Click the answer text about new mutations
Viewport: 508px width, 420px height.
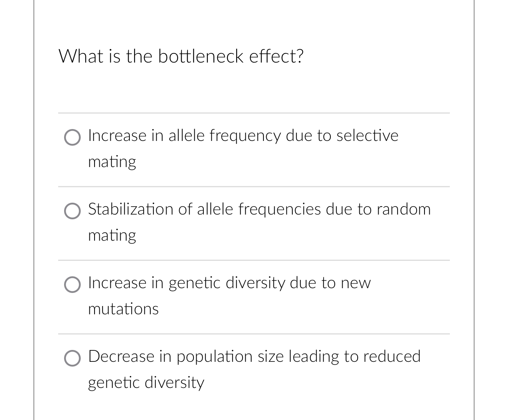click(229, 283)
